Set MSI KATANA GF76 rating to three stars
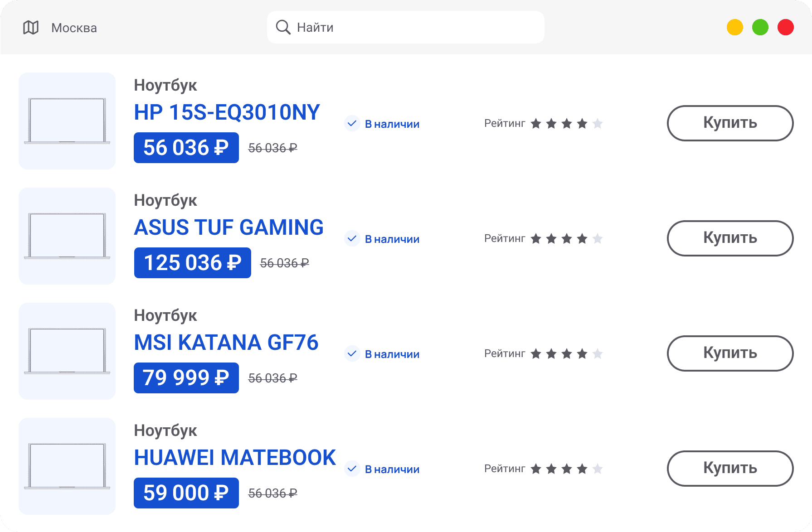 point(567,353)
